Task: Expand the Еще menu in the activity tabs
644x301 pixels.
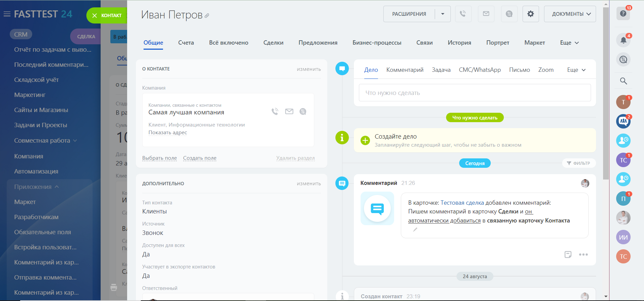Action: 576,70
